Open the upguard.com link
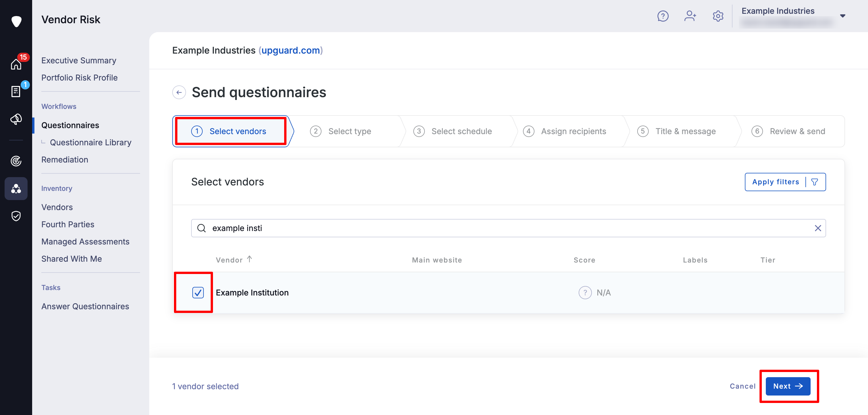 coord(290,50)
